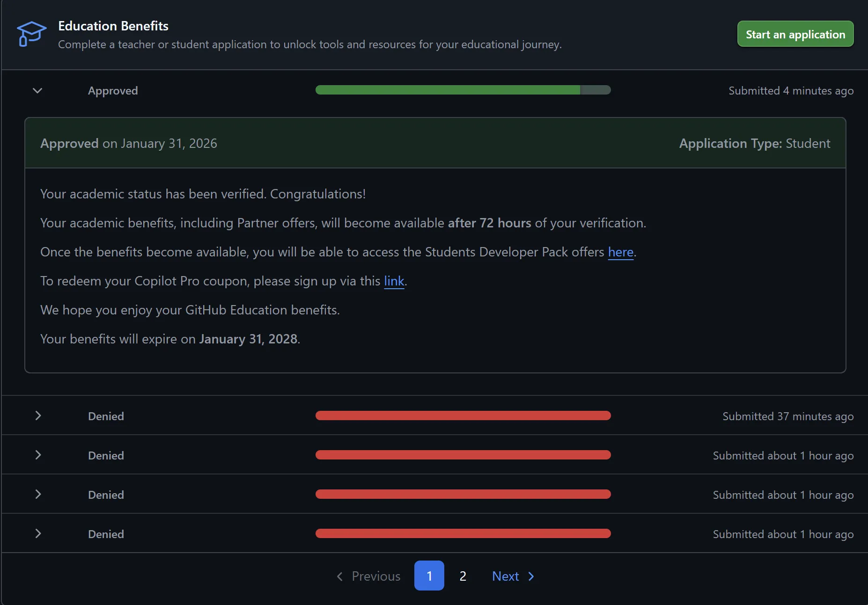Screen dimensions: 868x605
Task: Select page 1 in pagination
Action: [x=429, y=576]
